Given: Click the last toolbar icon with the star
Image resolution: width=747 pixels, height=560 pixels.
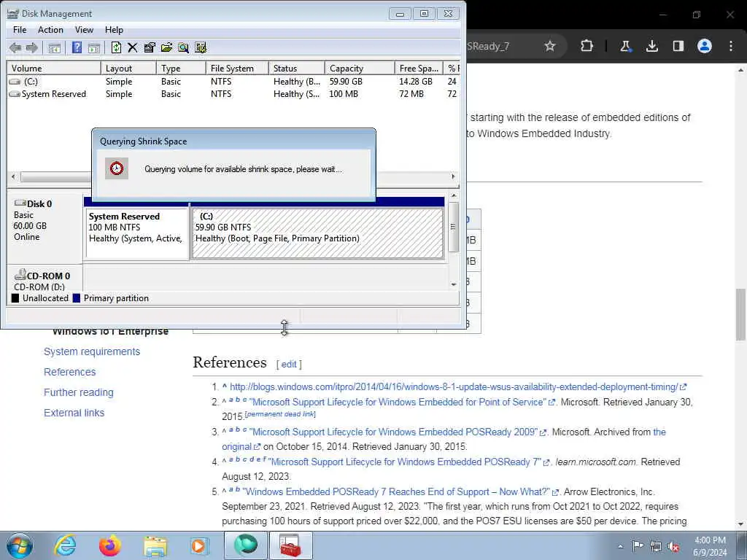Looking at the screenshot, I should [201, 47].
